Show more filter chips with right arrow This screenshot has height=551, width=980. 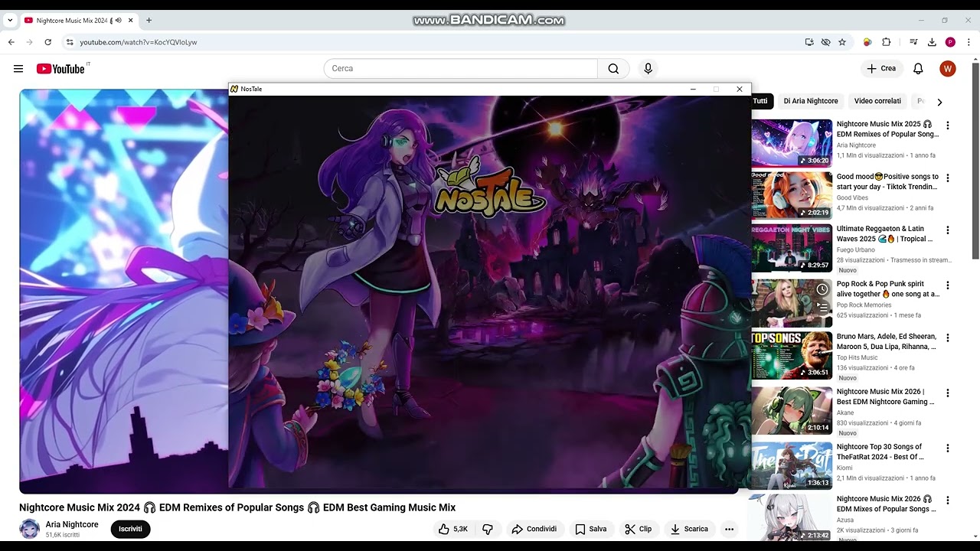pos(939,102)
